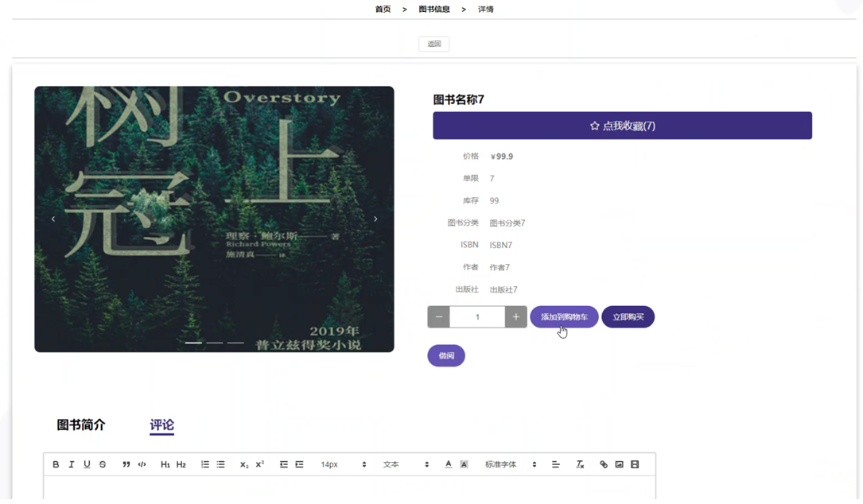Clear text formatting in the editor

pyautogui.click(x=580, y=464)
